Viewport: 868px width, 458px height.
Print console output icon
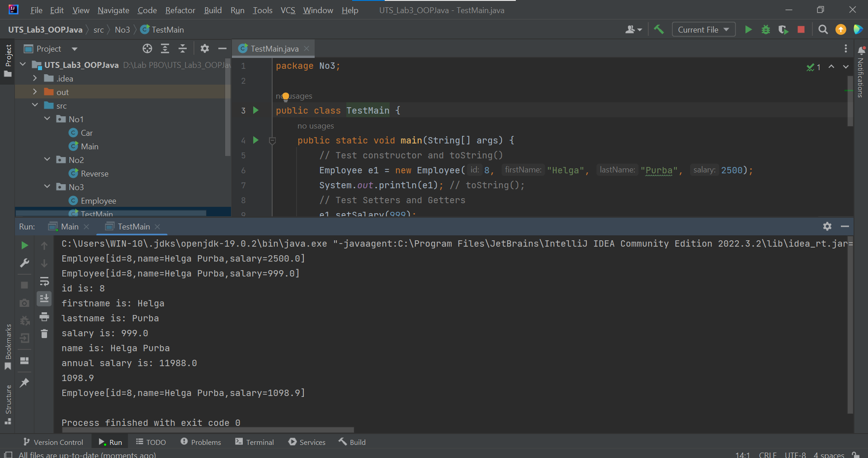pyautogui.click(x=44, y=317)
